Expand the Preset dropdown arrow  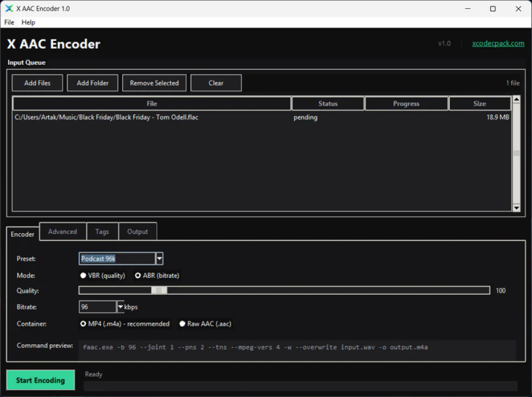pos(160,258)
